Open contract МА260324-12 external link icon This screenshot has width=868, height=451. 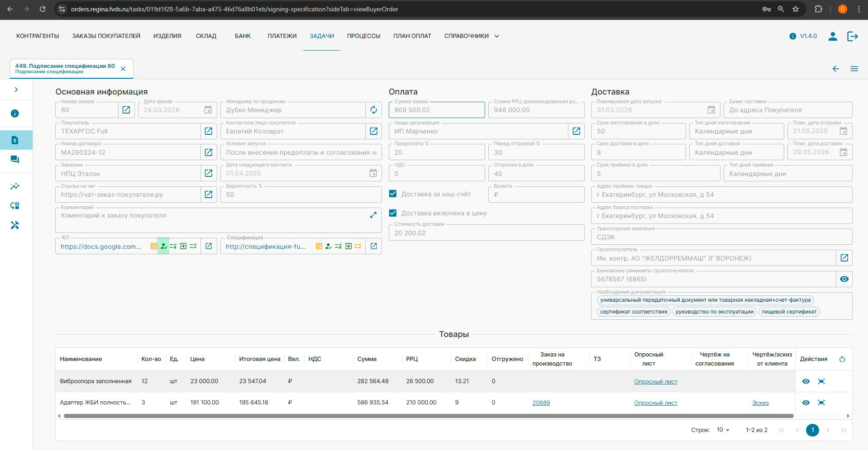[x=209, y=152]
